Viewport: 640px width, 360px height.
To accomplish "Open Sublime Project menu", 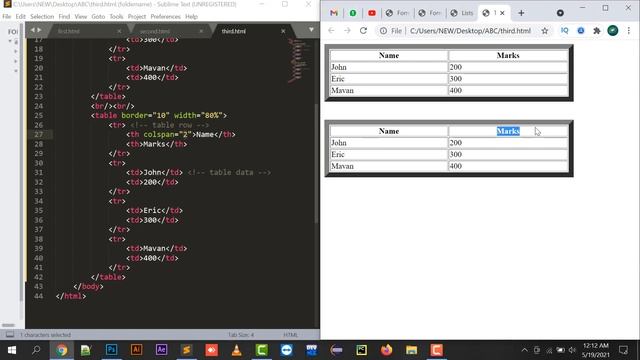I will click(x=137, y=17).
